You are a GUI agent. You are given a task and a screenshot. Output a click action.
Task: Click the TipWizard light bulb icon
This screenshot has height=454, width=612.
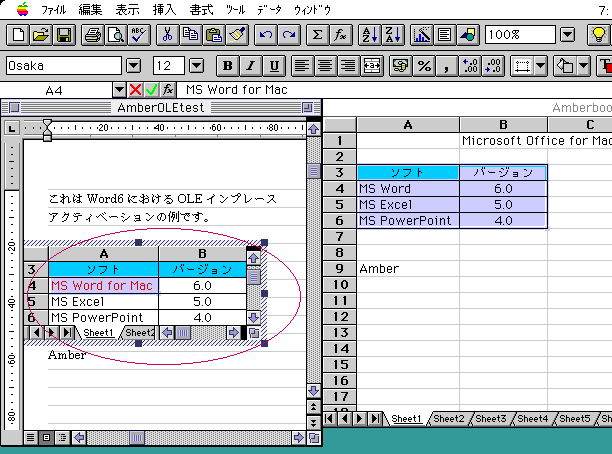tap(598, 35)
